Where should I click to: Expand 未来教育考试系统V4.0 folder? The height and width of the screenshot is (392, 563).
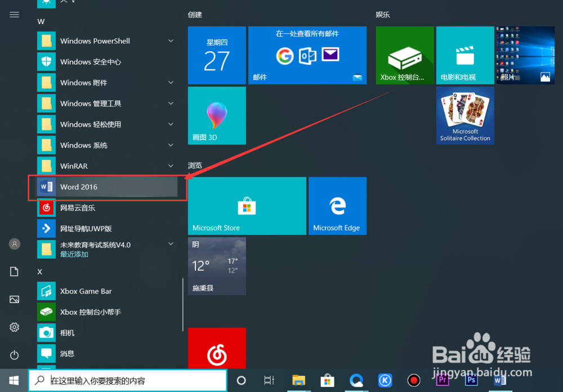(x=107, y=249)
